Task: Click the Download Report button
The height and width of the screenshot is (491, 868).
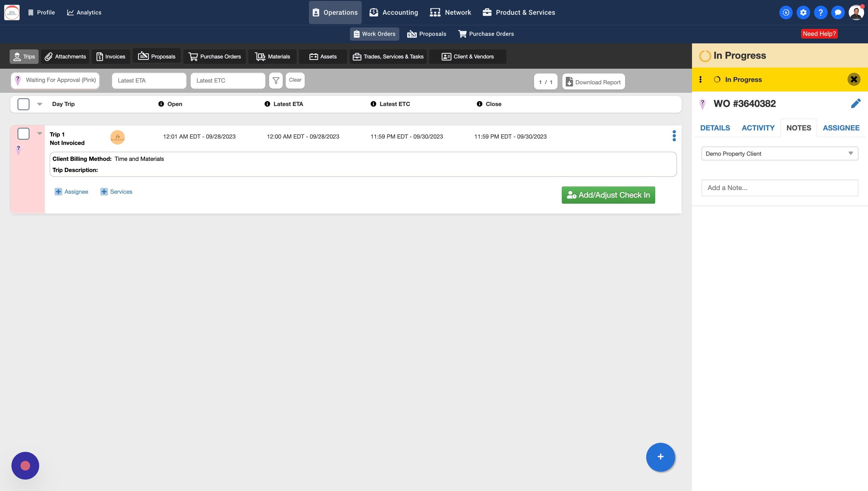Action: pos(593,82)
